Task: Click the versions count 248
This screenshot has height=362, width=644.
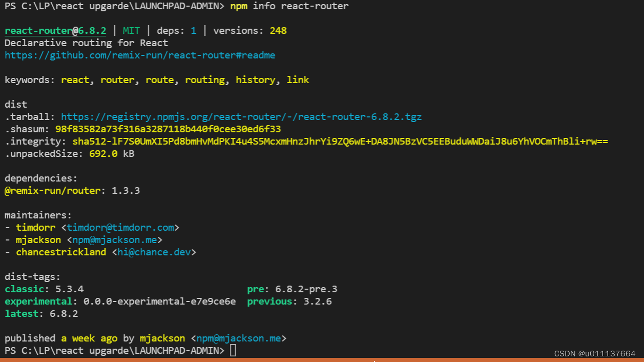Action: (x=278, y=30)
